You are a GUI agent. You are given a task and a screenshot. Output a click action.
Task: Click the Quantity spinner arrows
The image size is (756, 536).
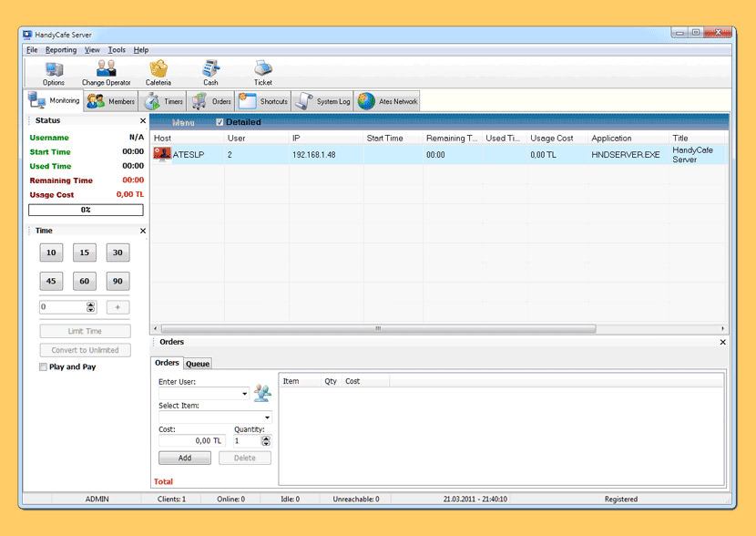[266, 440]
